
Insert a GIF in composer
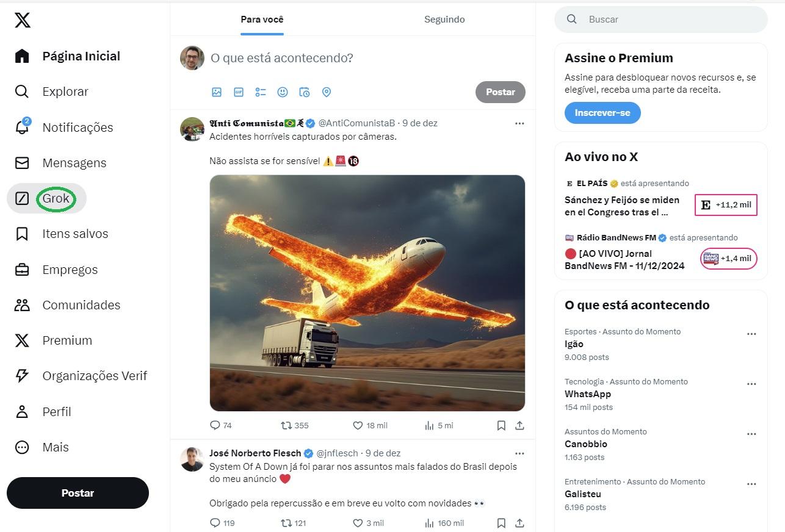point(239,92)
